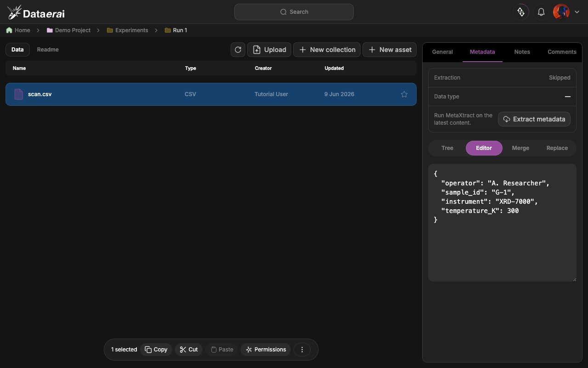The width and height of the screenshot is (588, 368).
Task: Open Demo Project breadcrumb
Action: click(73, 30)
